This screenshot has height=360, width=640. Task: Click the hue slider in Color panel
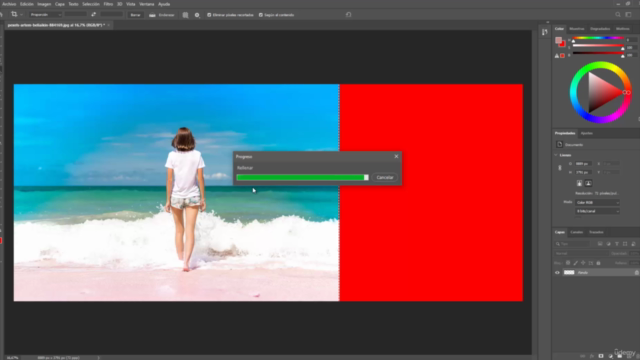click(598, 38)
